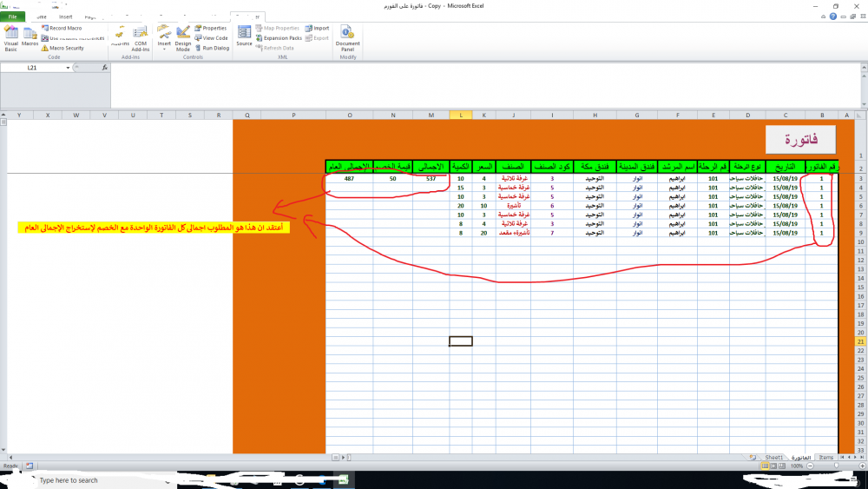
Task: Select header الكمية cell
Action: point(461,167)
